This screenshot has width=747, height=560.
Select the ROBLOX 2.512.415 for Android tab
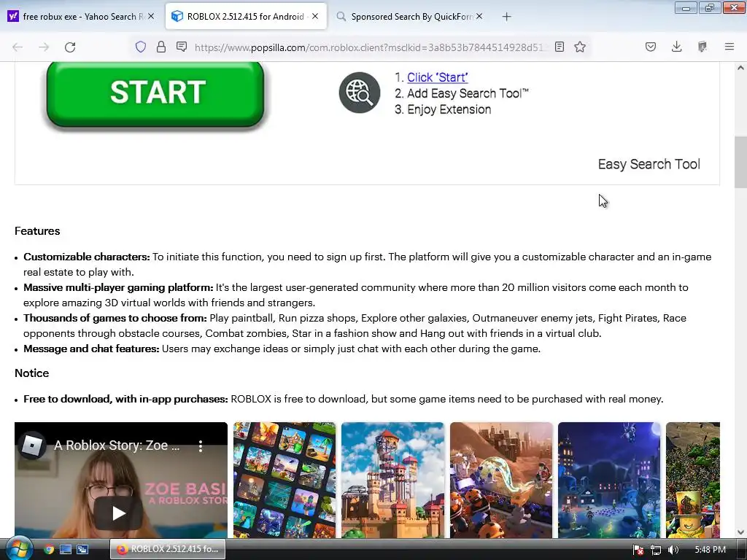pos(246,17)
